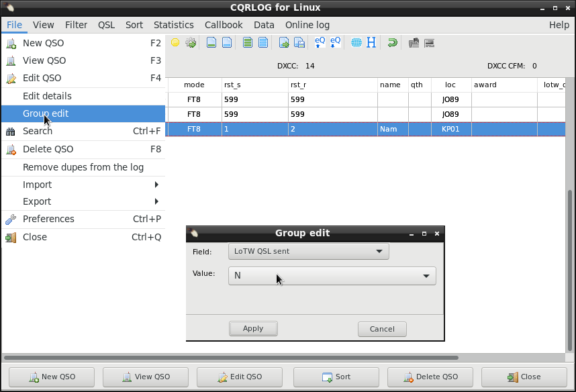576x392 pixels.
Task: Maximize the CQRLOG main window
Action: [555, 7]
